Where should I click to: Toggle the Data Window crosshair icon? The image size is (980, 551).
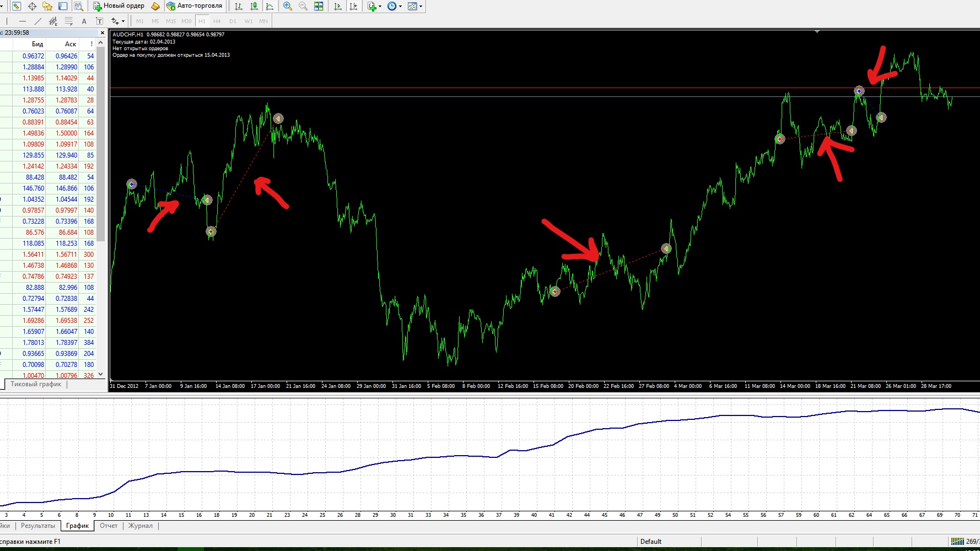[x=32, y=6]
